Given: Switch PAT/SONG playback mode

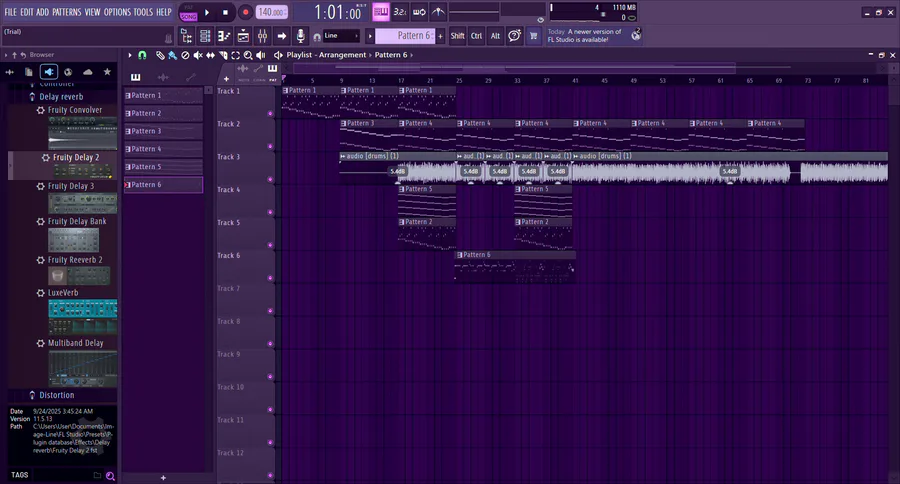Looking at the screenshot, I should (x=188, y=12).
